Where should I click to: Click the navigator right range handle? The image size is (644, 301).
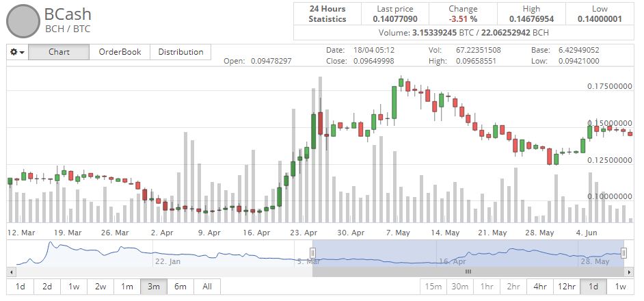(624, 252)
